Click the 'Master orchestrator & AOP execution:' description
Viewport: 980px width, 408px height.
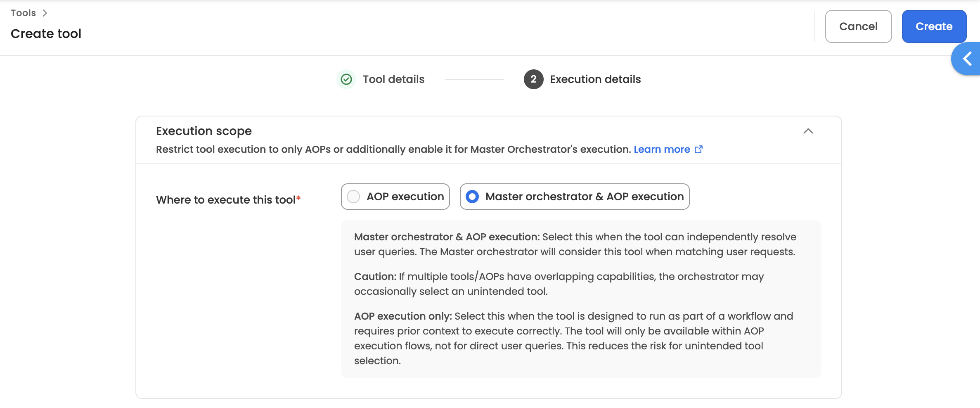[575, 244]
